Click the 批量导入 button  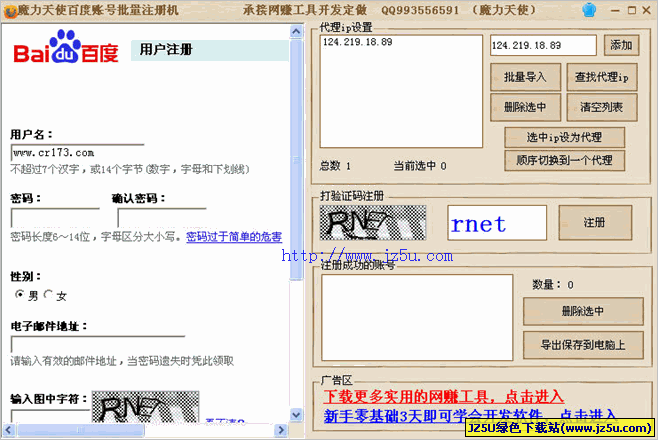525,77
